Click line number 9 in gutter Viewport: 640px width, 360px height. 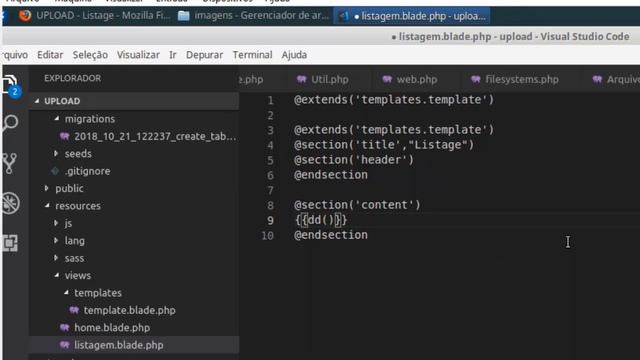(270, 220)
